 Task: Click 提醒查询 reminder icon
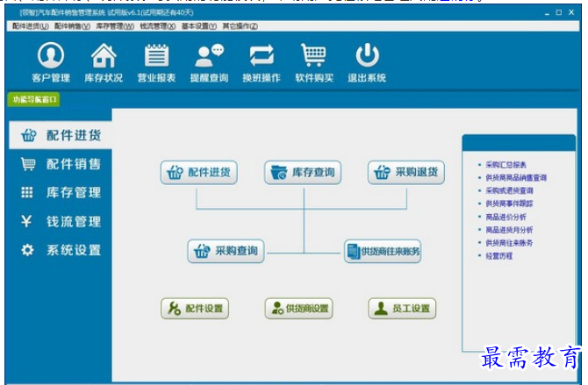coord(209,62)
